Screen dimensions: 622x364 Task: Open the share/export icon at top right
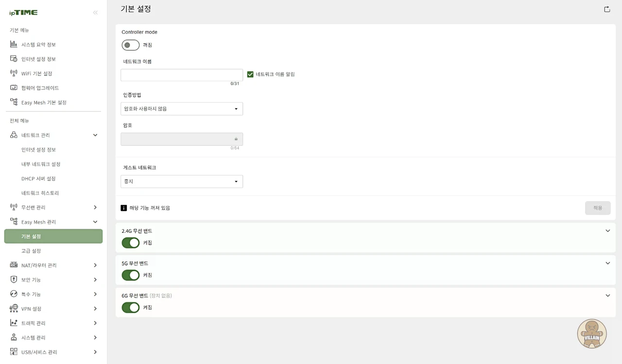click(607, 9)
